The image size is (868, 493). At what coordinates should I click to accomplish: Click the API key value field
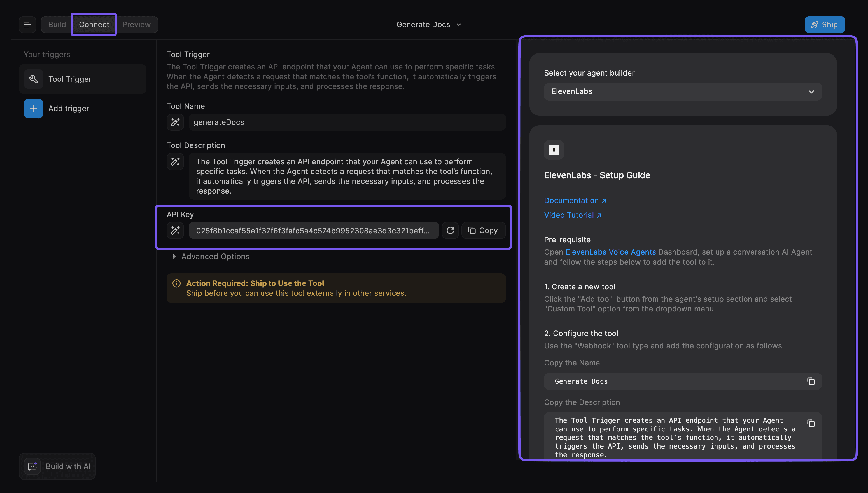(314, 231)
